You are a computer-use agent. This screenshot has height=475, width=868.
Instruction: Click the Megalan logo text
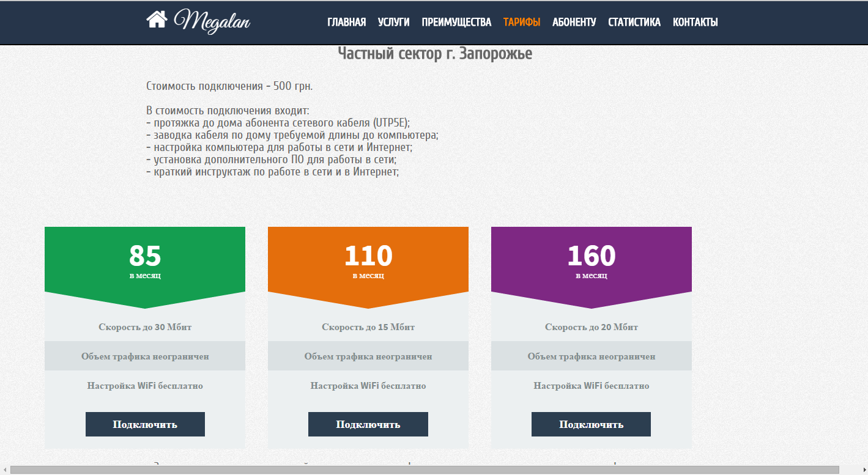[212, 21]
